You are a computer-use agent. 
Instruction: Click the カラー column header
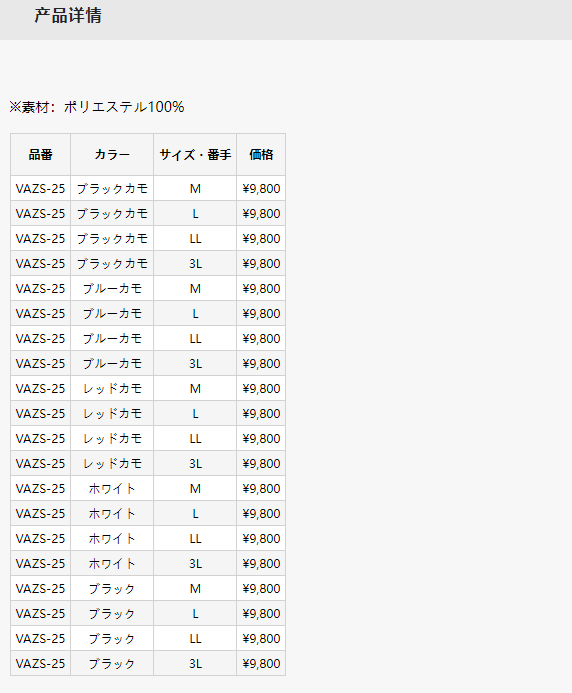(x=112, y=155)
